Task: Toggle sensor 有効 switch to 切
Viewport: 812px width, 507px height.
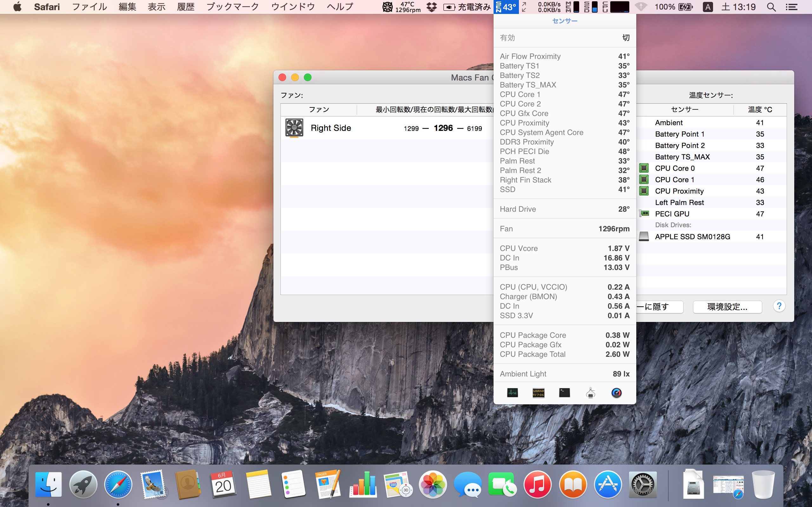Action: (625, 38)
